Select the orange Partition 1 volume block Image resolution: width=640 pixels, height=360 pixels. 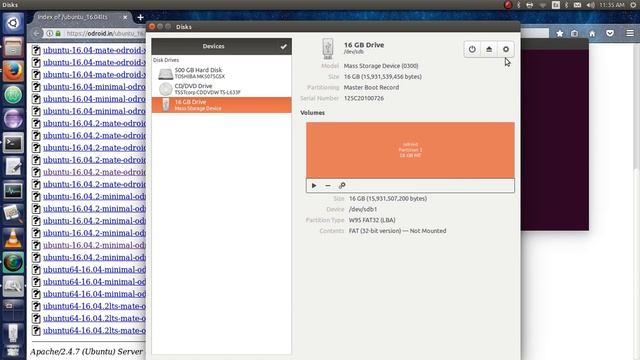coord(410,150)
